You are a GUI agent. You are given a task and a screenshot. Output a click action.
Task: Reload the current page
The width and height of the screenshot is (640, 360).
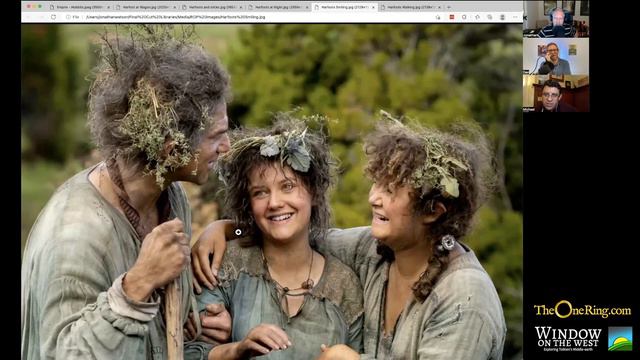coord(53,17)
